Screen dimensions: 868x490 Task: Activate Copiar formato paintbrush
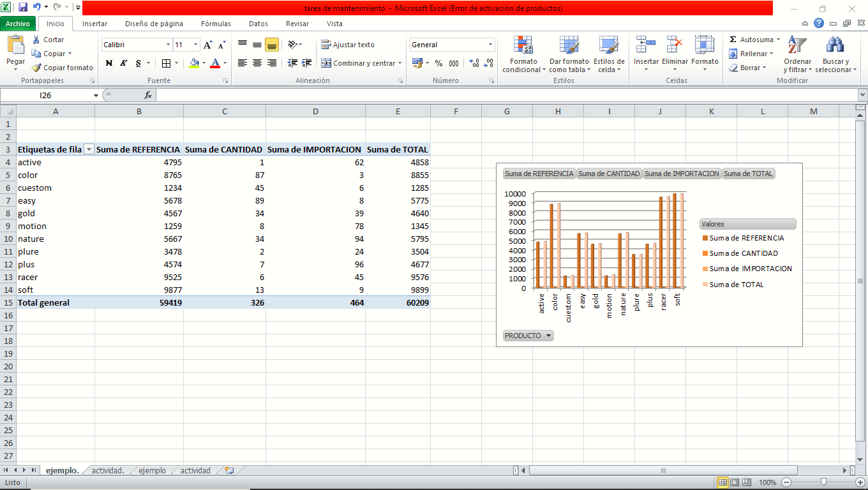click(63, 68)
